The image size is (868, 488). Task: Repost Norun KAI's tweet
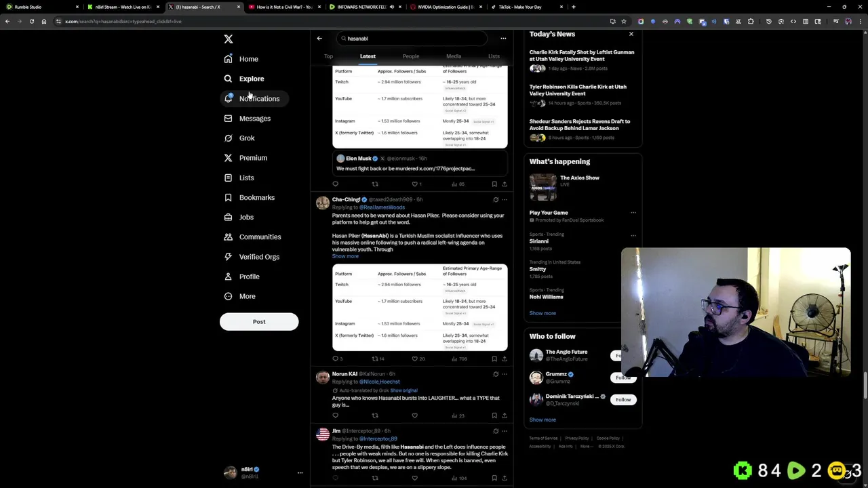click(375, 415)
